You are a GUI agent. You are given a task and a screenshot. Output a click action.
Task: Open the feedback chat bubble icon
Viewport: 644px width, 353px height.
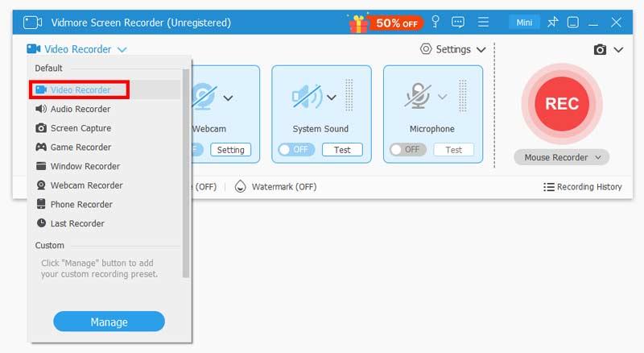[x=459, y=23]
